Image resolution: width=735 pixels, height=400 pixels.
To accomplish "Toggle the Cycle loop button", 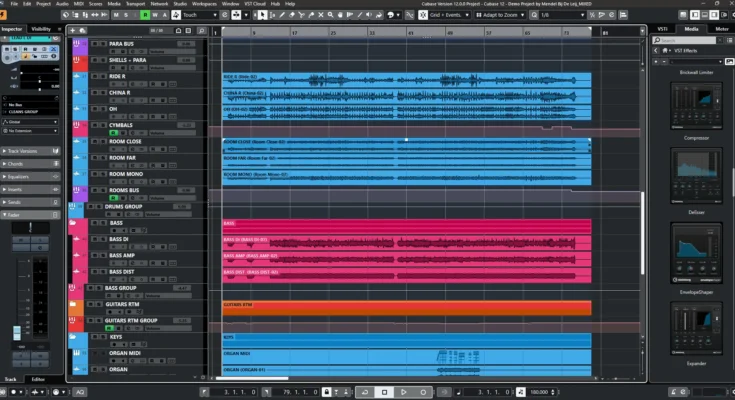I will [x=364, y=392].
